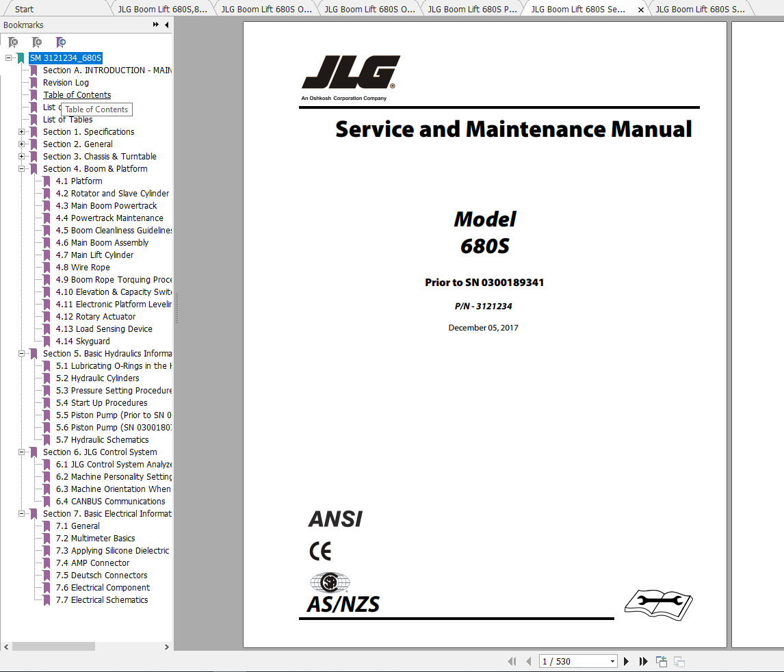Open the page number dropdown
The image size is (784, 672).
[x=612, y=661]
